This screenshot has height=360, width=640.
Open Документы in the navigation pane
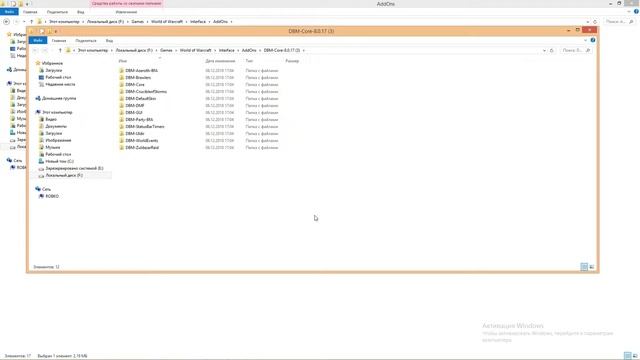56,126
